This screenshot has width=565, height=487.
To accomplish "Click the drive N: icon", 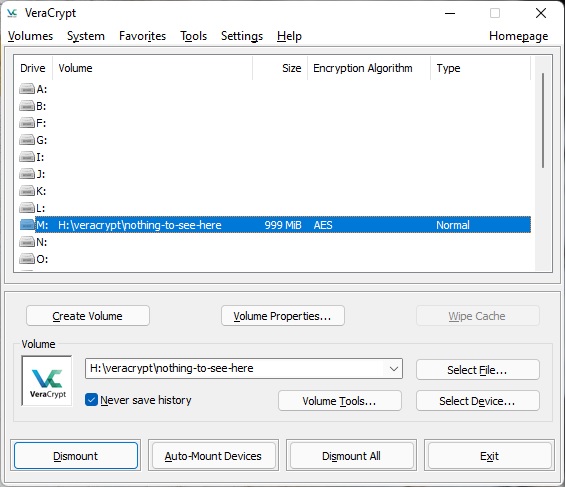I will [27, 242].
